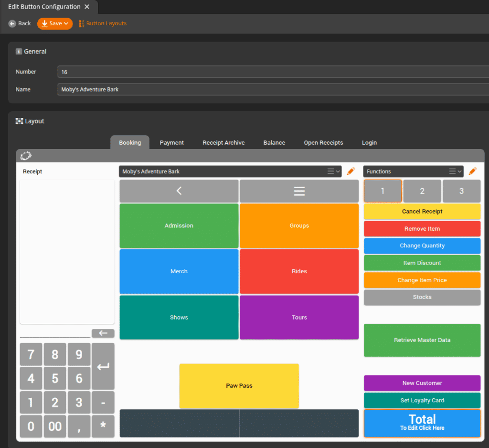Tap numpad key 2
This screenshot has width=489, height=448.
tap(55, 403)
